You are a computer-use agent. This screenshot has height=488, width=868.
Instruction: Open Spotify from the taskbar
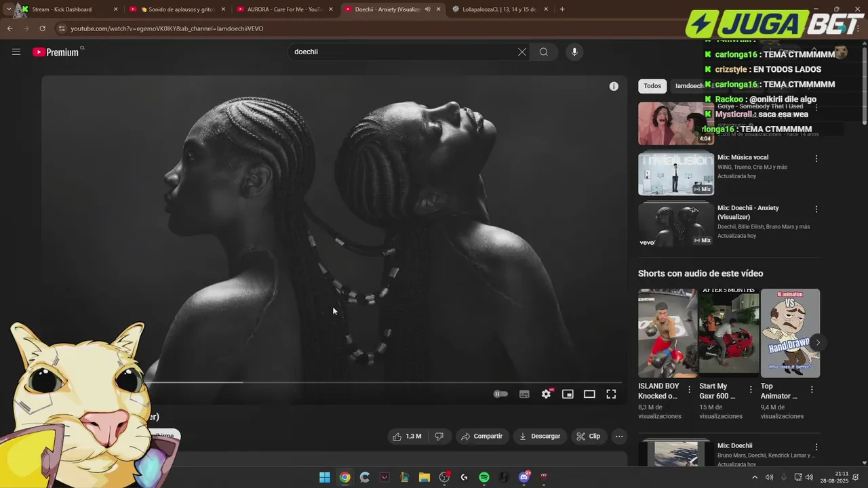point(484,477)
